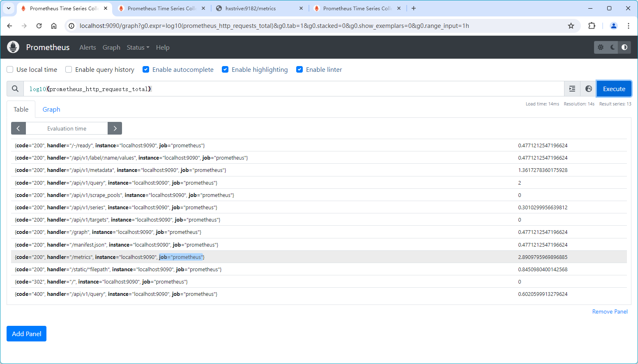Go forward in browser history
638x364 pixels.
pyautogui.click(x=24, y=26)
